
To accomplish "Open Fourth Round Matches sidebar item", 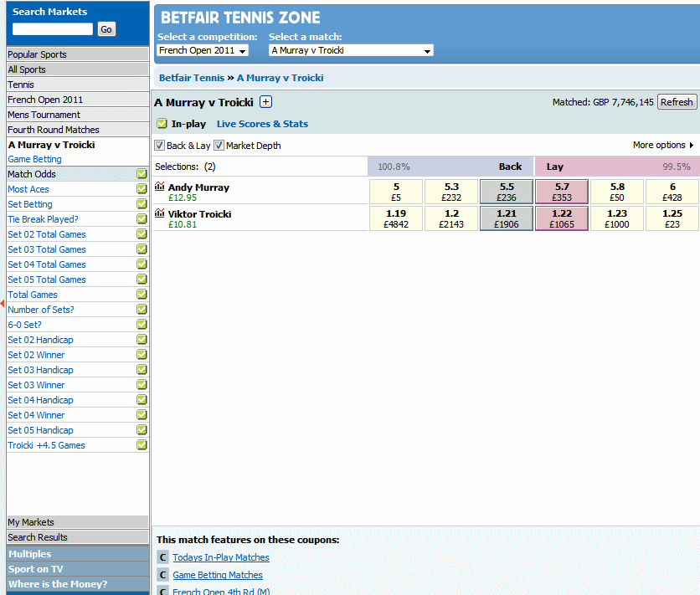I will click(78, 130).
